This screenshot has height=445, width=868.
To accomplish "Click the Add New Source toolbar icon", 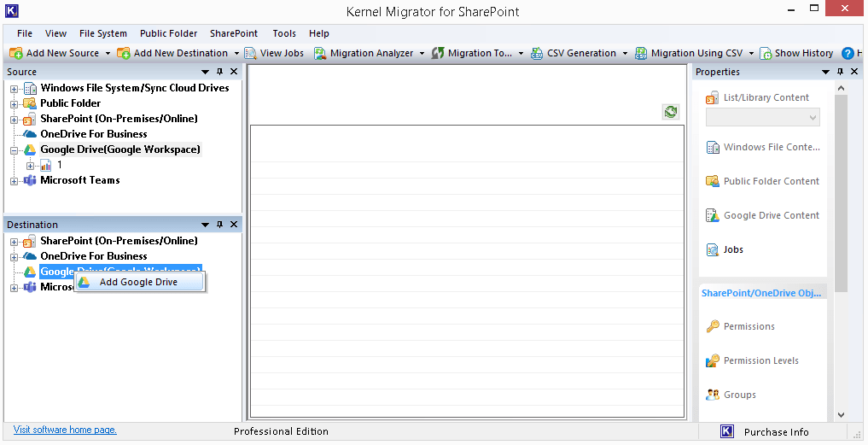I will [16, 53].
